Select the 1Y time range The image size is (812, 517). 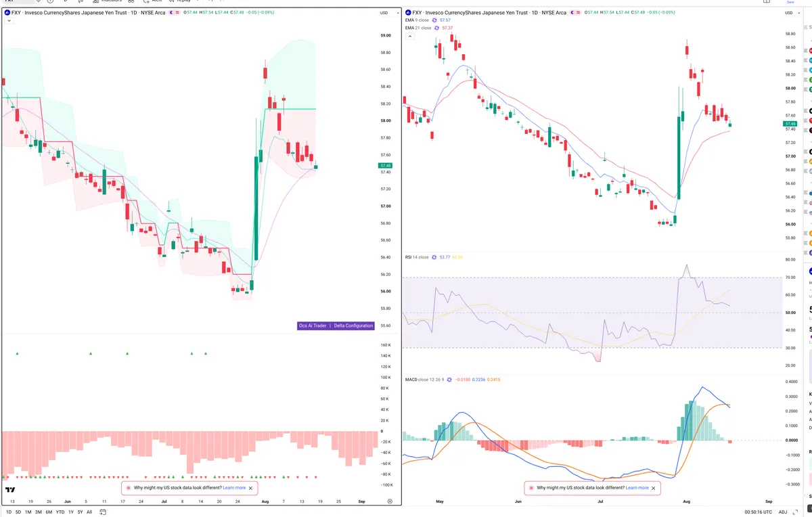point(71,512)
